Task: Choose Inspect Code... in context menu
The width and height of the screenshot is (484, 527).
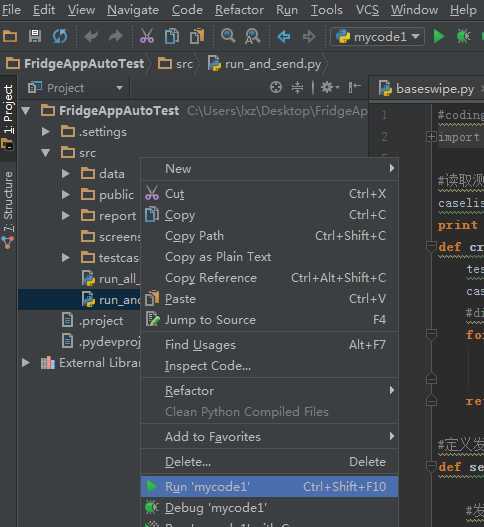Action: [x=270, y=366]
